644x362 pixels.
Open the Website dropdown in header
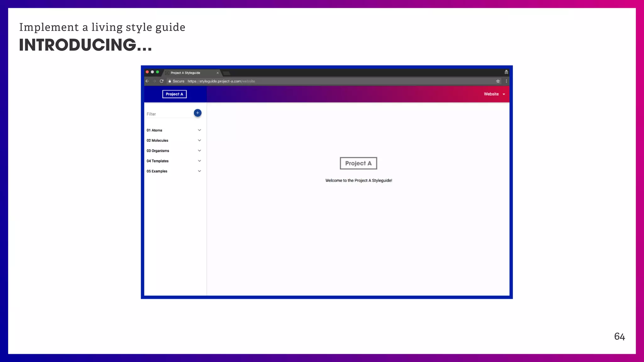[x=494, y=94]
